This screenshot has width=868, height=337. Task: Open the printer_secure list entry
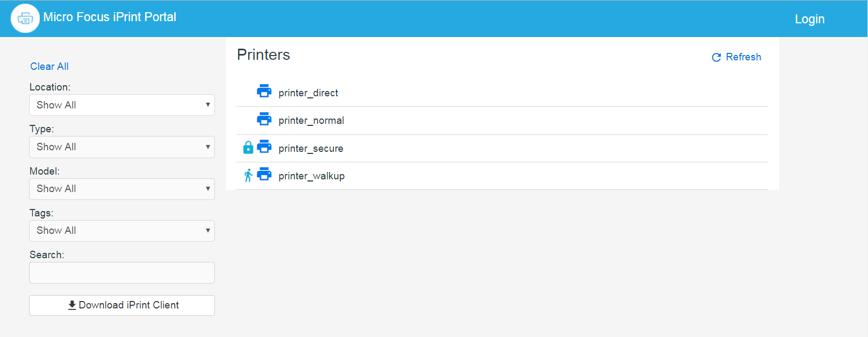pos(311,149)
